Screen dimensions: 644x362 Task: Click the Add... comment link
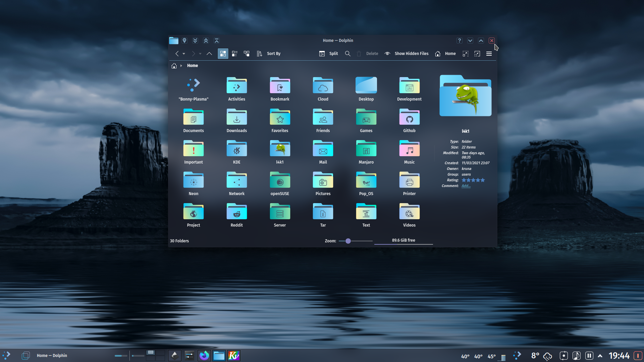click(466, 186)
